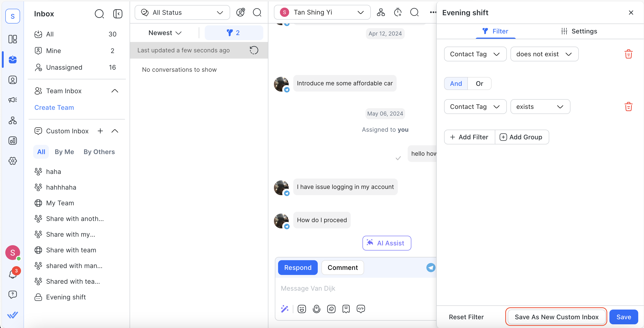This screenshot has width=644, height=328.
Task: Delete the 'does not exist' filter row
Action: [628, 54]
